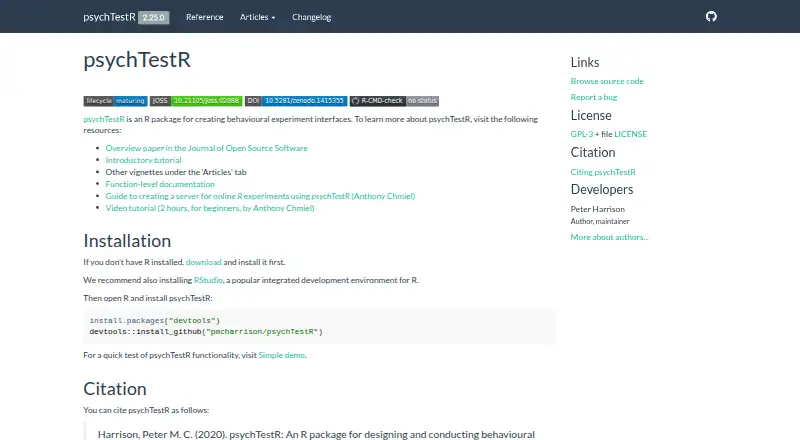Click 'Other vignettes under the Articles tab' text
Screen dimensions: 800x440
176,172
